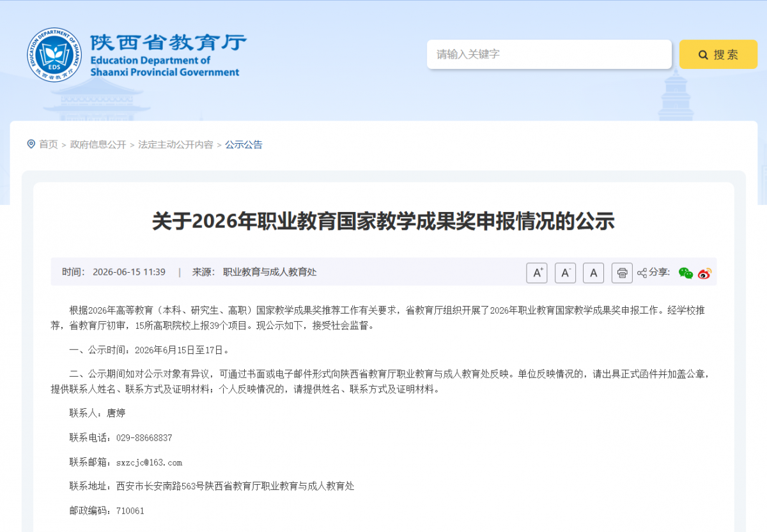767x532 pixels.
Task: Open 政府信息公开 breadcrumb link
Action: pos(98,145)
